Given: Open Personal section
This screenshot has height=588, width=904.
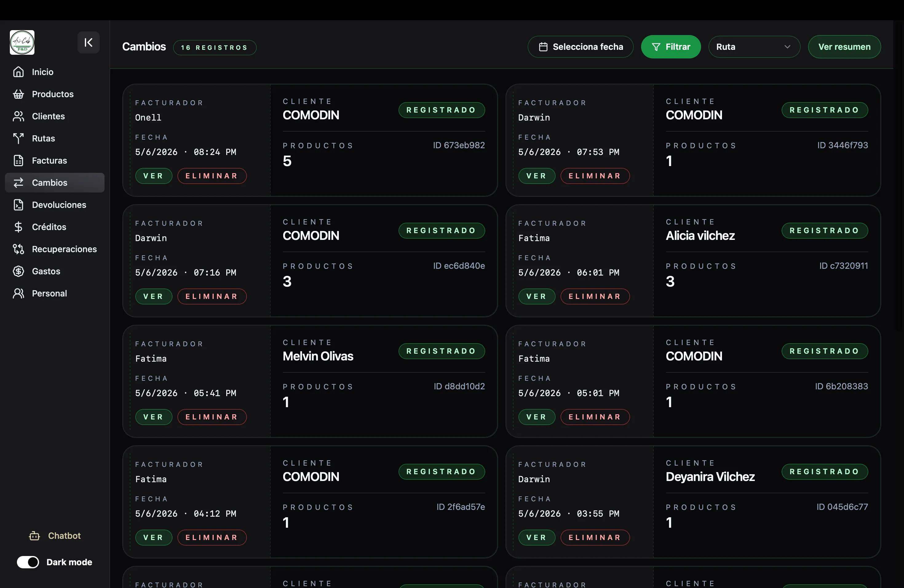Looking at the screenshot, I should pos(55,293).
